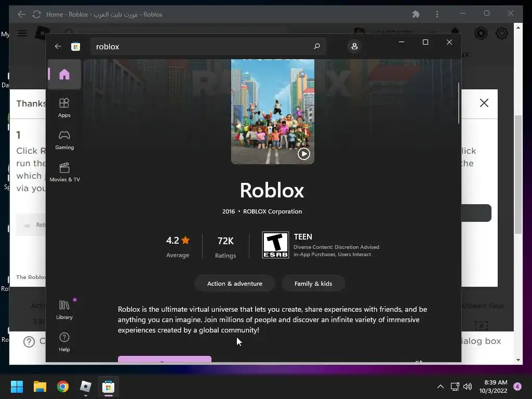Open the Windows Start menu
Viewport: 532px width, 399px height.
pyautogui.click(x=17, y=387)
